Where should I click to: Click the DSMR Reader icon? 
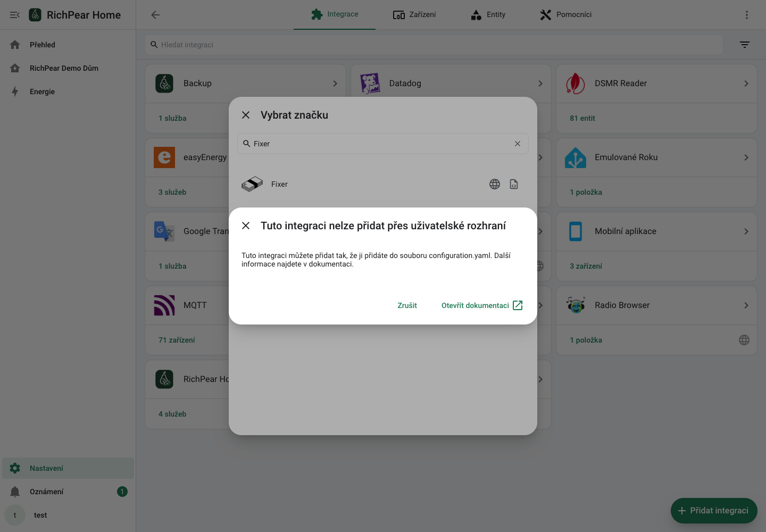point(576,84)
